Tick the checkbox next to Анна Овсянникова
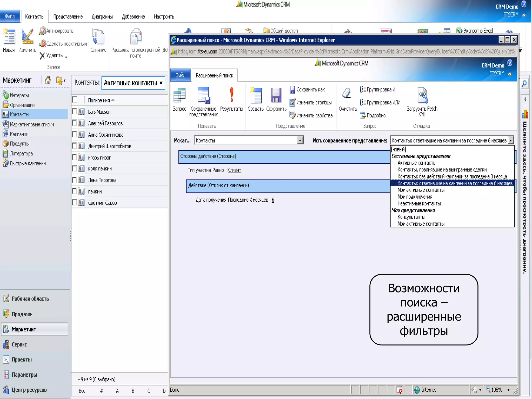The image size is (532, 399). pos(75,134)
